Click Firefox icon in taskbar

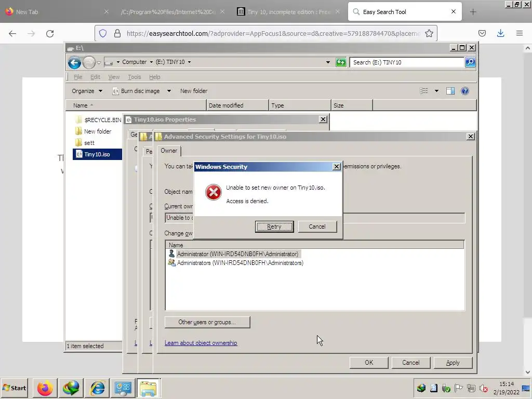(x=45, y=388)
